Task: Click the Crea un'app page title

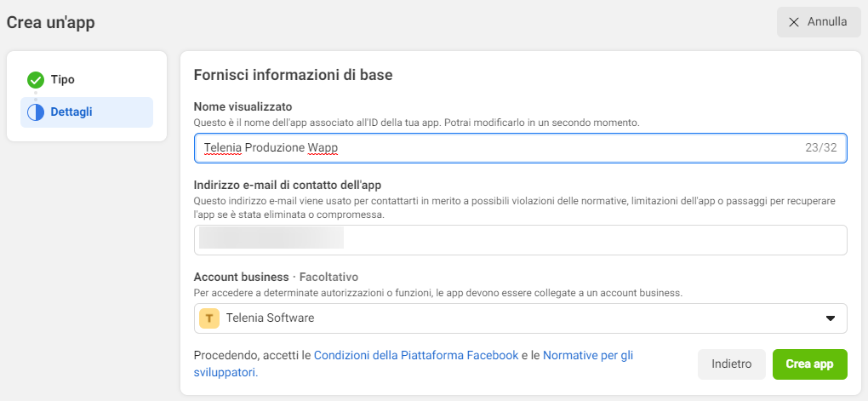Action: click(x=50, y=23)
